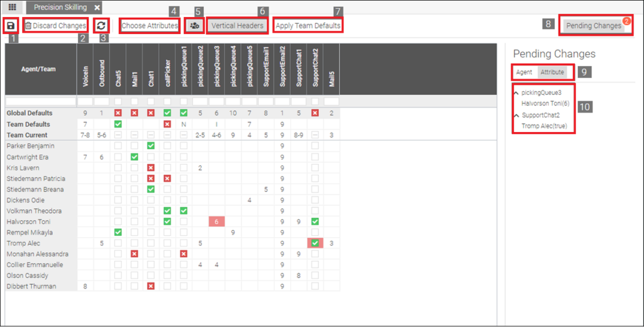Click the Agent/Team filter input field
This screenshot has width=644, height=327.
[x=40, y=101]
